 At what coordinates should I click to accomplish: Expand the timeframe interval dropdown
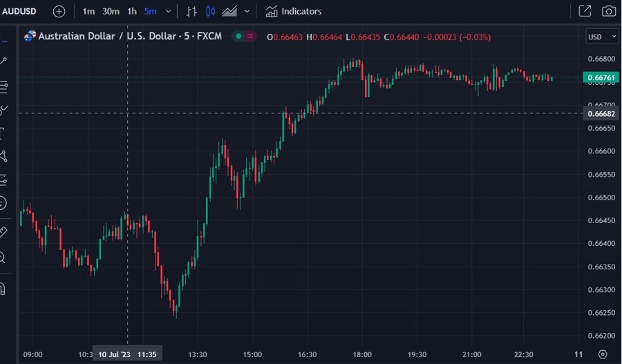168,12
